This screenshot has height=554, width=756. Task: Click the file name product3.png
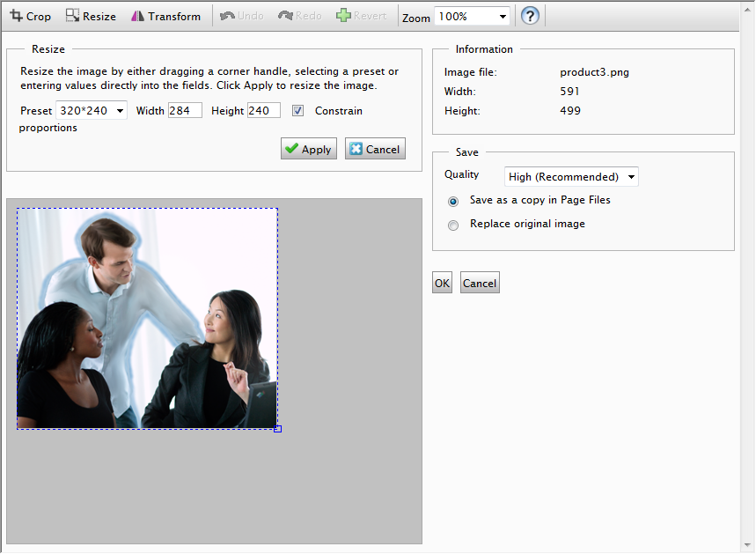pos(594,72)
